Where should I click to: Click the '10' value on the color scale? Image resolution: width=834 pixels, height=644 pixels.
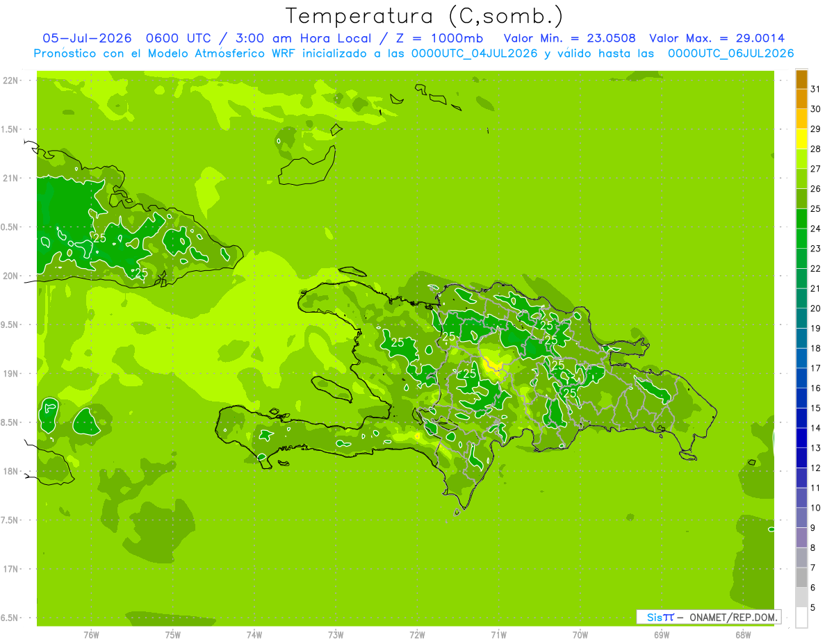pyautogui.click(x=815, y=508)
